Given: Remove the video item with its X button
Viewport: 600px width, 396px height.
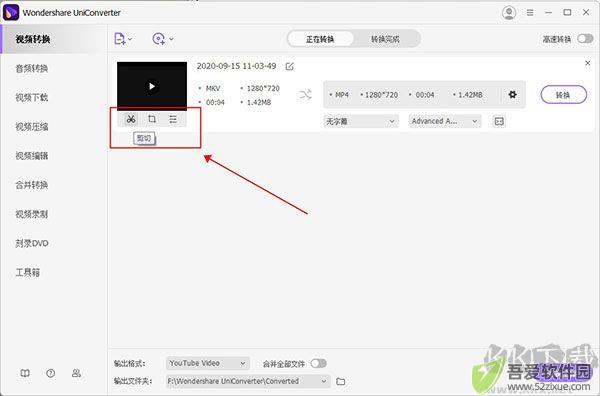Looking at the screenshot, I should point(588,63).
